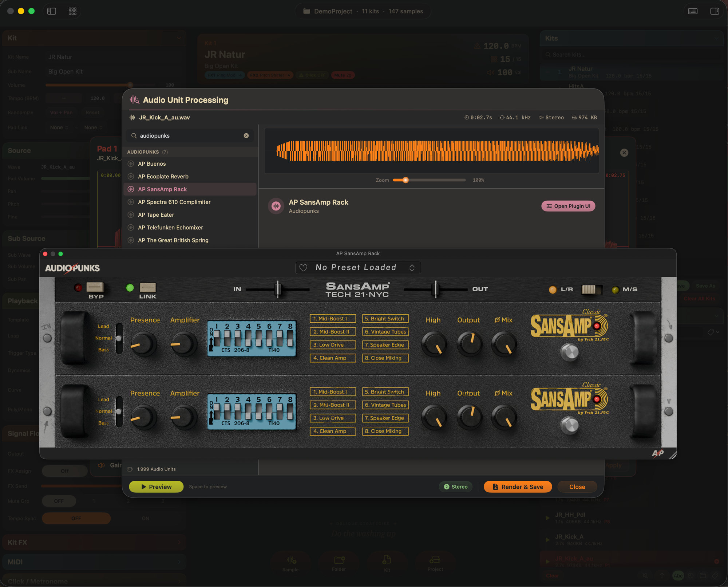Favorite the preset with the heart icon
The image size is (728, 587).
[x=303, y=268]
